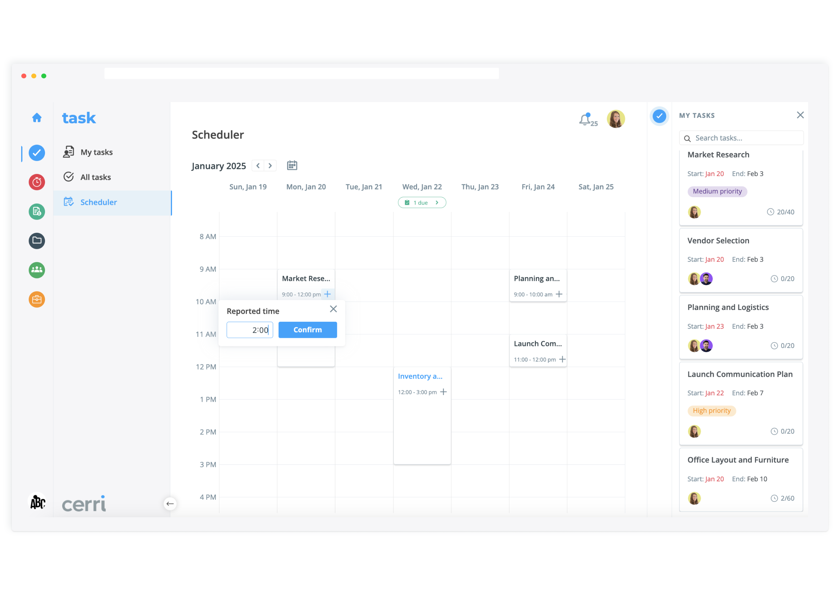Select the My tasks menu item
The image size is (840, 616).
(x=97, y=152)
